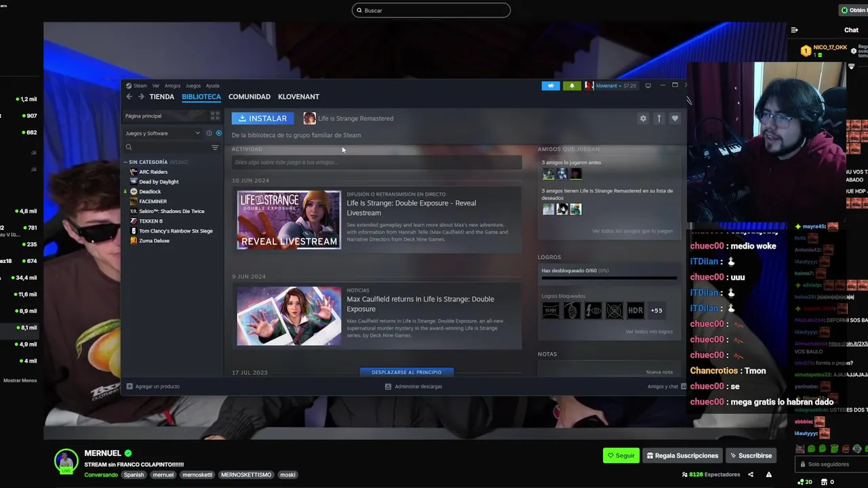Screen dimensions: 868x488
Task: Open game settings gear icon
Action: coord(643,119)
